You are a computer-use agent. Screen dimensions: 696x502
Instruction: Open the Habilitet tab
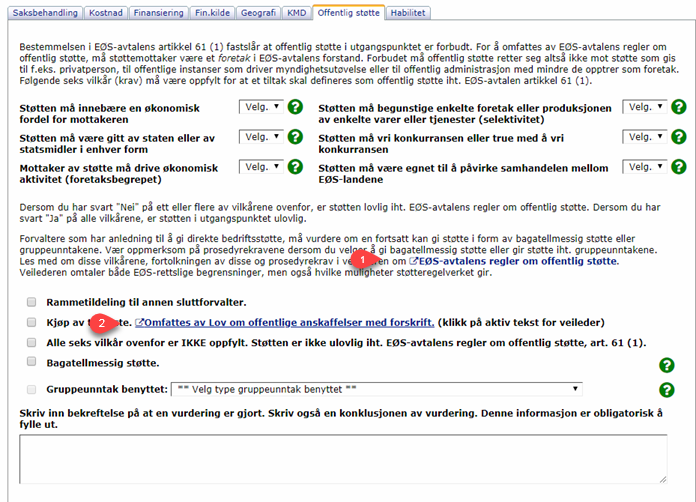[407, 13]
